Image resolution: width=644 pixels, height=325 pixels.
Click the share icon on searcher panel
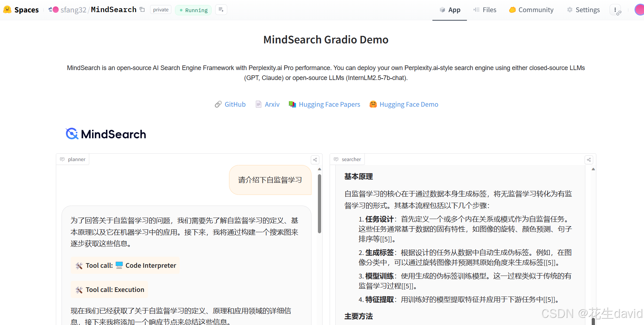[589, 160]
